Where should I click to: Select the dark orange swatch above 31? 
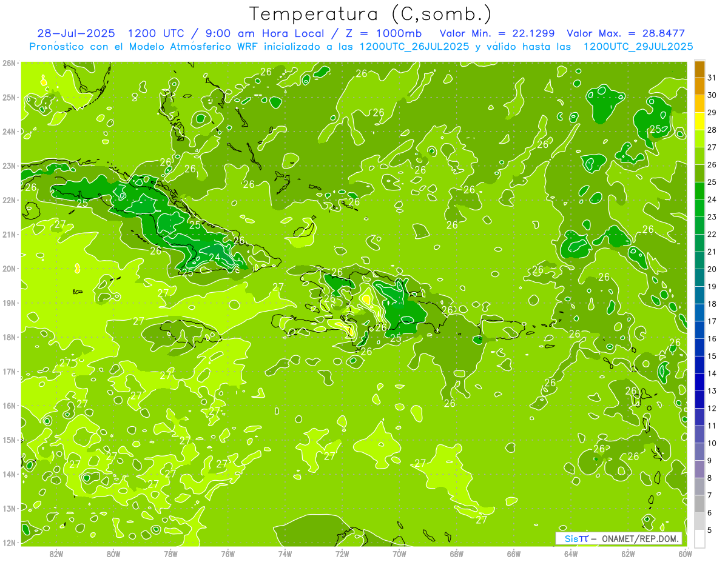click(x=699, y=69)
